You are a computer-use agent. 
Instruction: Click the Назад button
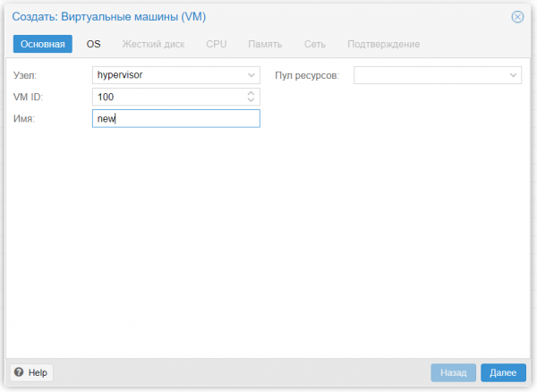[x=453, y=372]
